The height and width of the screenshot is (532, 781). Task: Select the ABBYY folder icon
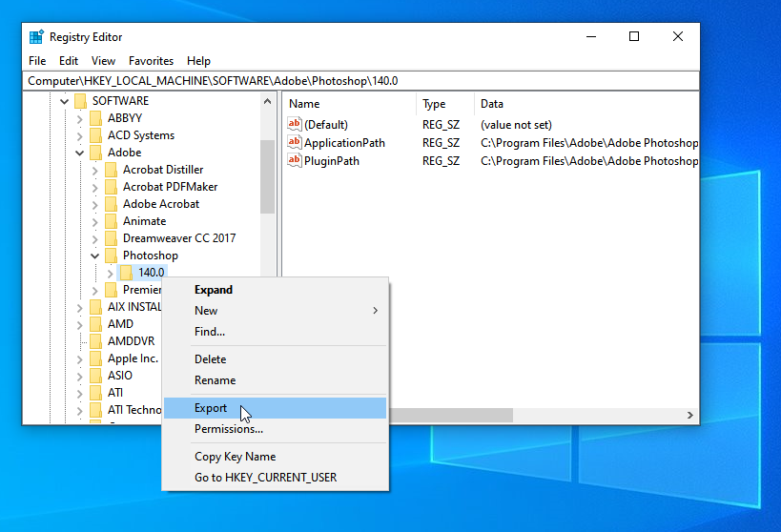(95, 118)
